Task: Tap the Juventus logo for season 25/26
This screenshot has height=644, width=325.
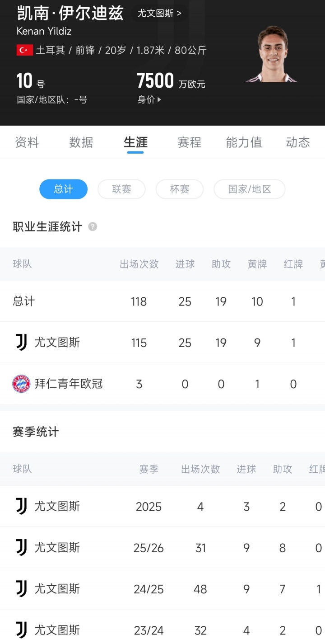Action: pyautogui.click(x=21, y=548)
